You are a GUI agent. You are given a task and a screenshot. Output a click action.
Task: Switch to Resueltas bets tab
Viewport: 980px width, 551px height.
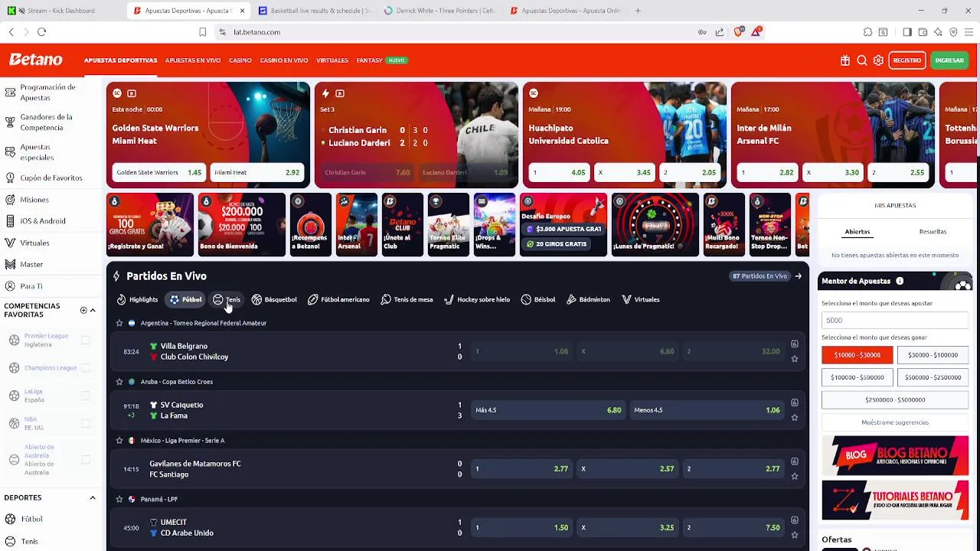pos(933,232)
